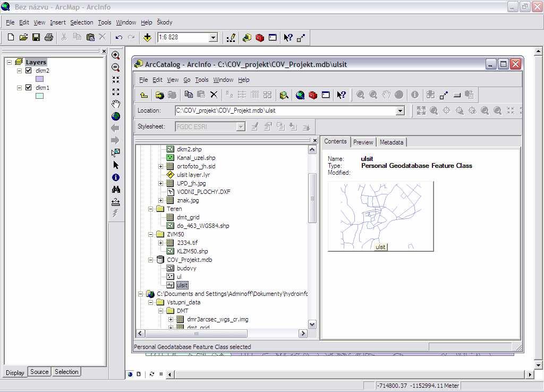Select the budovy feature class in tree

click(x=186, y=268)
